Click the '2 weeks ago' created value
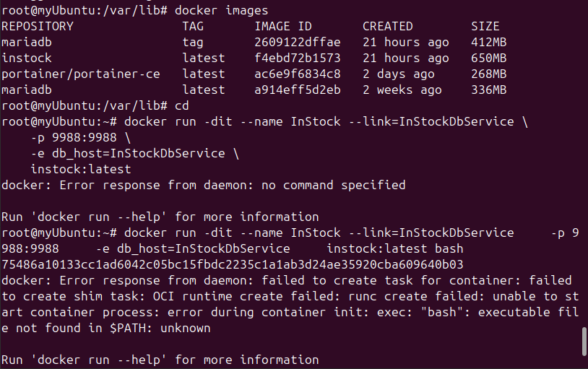The height and width of the screenshot is (369, 588). tap(402, 90)
